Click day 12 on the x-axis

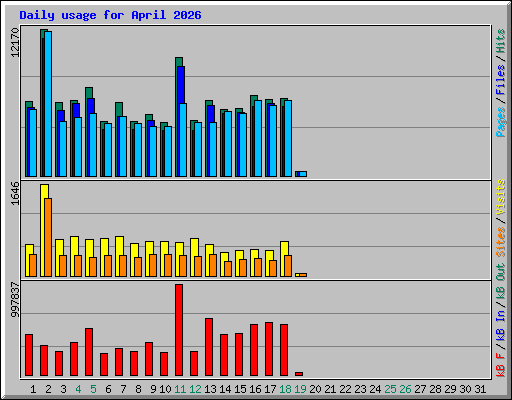[x=195, y=389]
